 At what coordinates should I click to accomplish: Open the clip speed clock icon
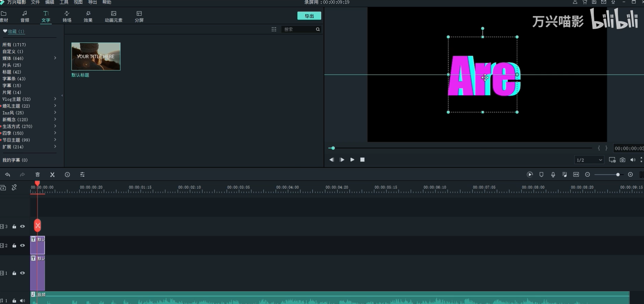click(67, 175)
